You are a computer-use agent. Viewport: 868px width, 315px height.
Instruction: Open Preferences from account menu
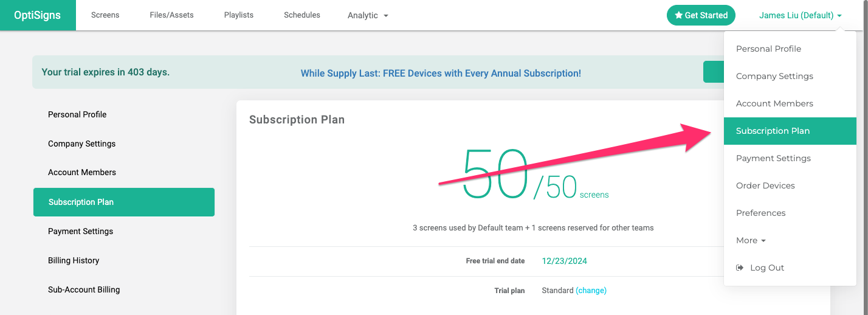[x=790, y=213]
